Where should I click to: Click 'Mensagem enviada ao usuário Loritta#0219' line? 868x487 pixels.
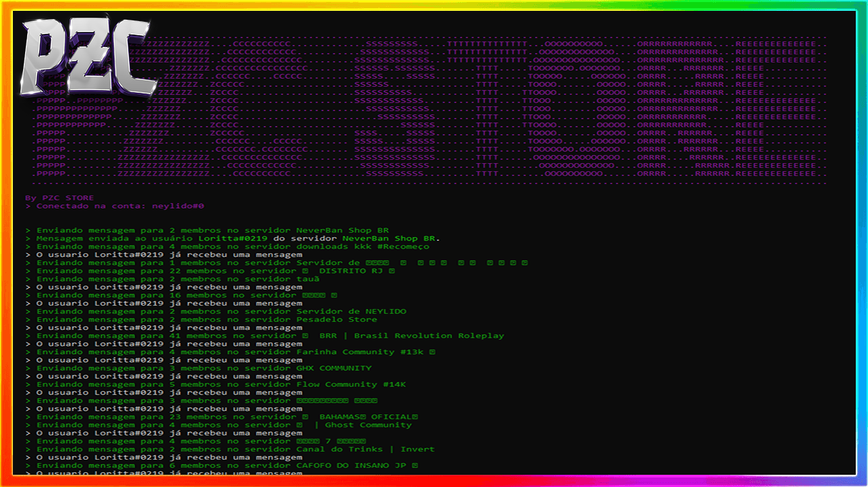click(233, 238)
